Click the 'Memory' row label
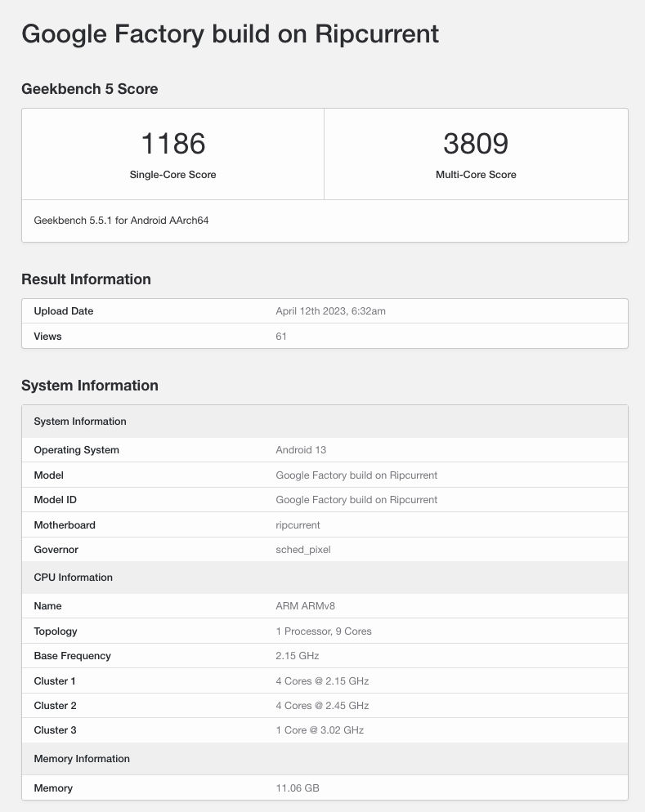This screenshot has width=645, height=812. pos(53,788)
